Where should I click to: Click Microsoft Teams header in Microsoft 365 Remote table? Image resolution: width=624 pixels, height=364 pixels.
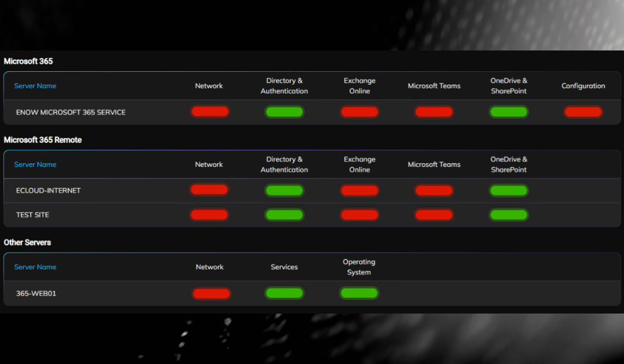434,164
